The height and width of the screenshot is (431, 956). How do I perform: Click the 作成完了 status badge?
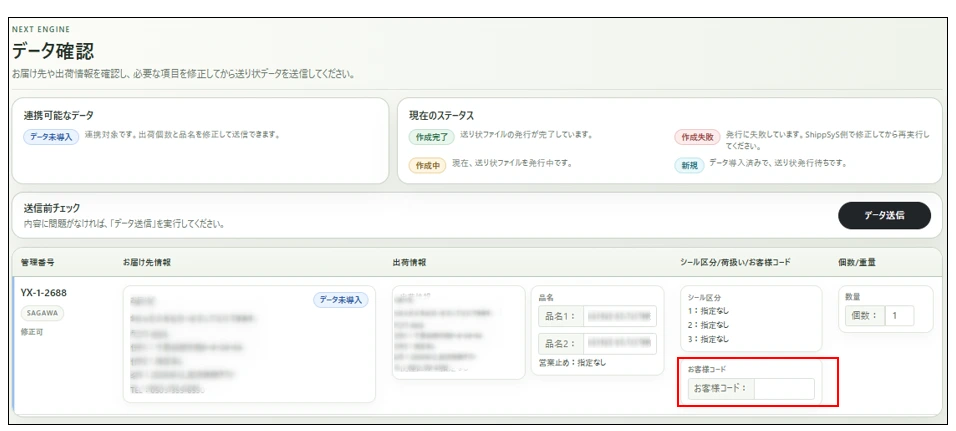432,137
